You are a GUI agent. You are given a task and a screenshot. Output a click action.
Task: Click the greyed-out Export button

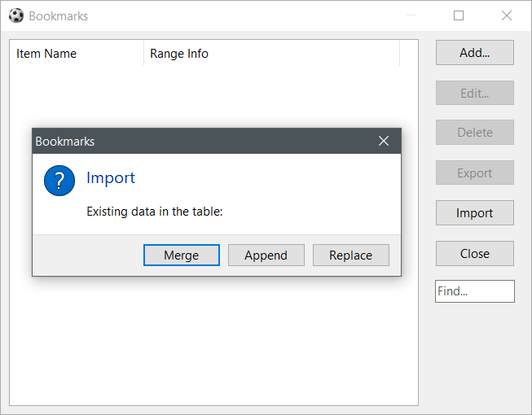[475, 173]
